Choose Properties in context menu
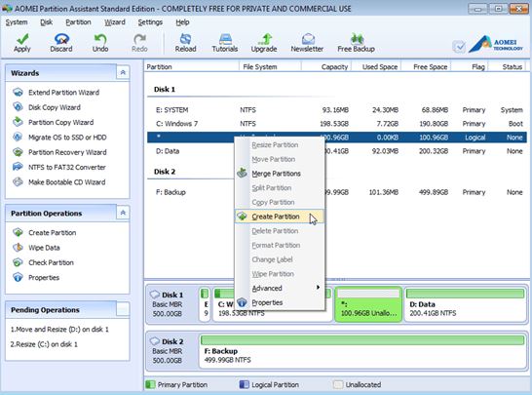The width and height of the screenshot is (532, 395). click(x=280, y=302)
